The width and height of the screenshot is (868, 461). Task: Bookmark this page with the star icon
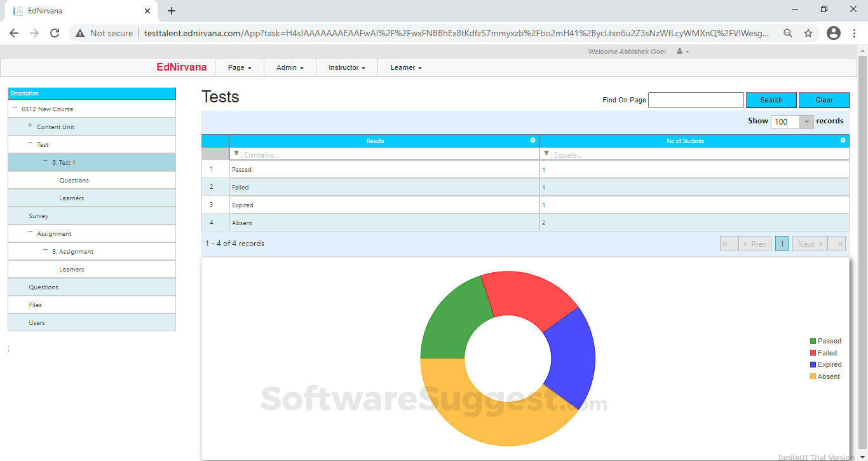(808, 33)
